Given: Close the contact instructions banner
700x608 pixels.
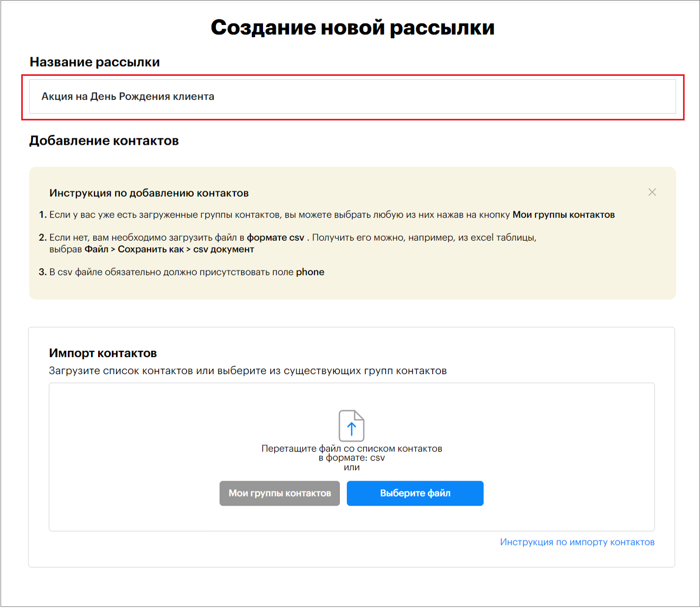Looking at the screenshot, I should pyautogui.click(x=652, y=192).
